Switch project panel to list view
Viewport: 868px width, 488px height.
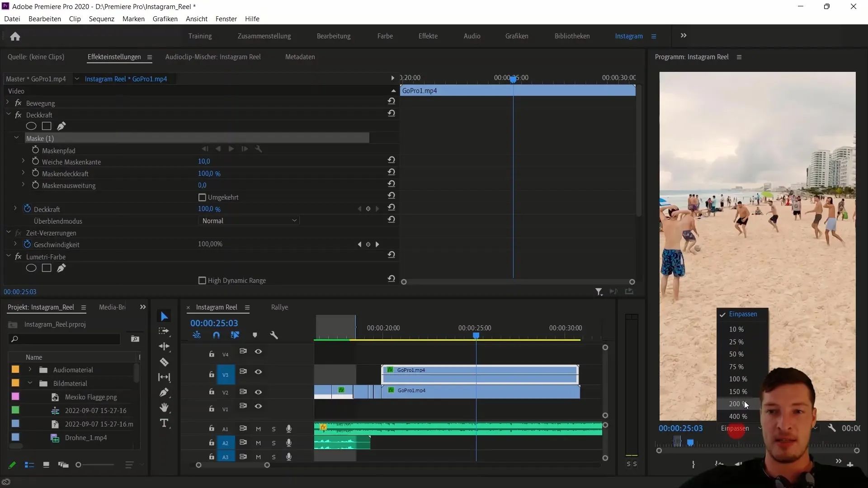coord(29,465)
